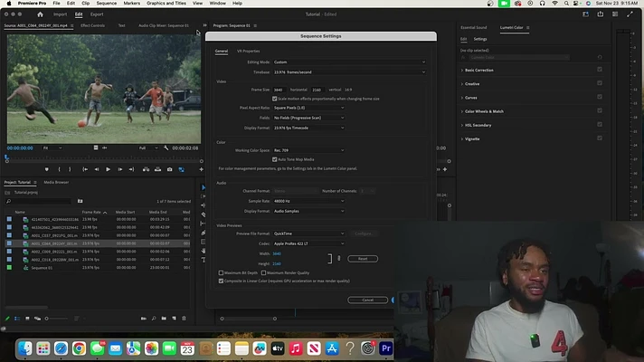Viewport: 644px width, 362px height.
Task: Open Finder from the Dock
Action: 25,348
